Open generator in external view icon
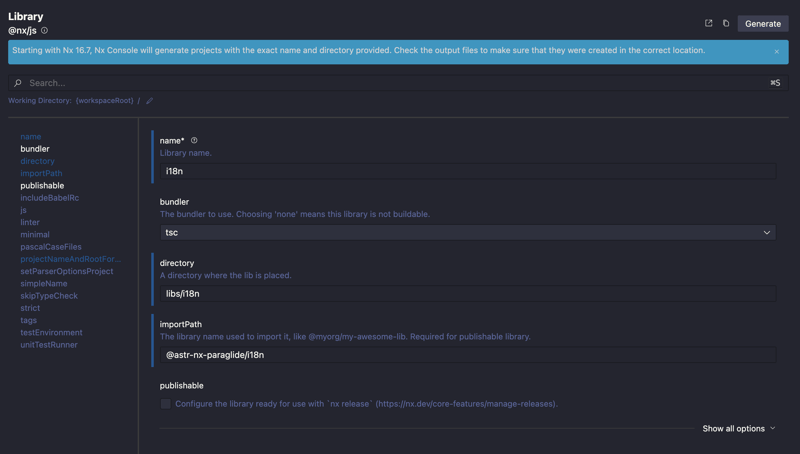800x454 pixels. pos(709,23)
